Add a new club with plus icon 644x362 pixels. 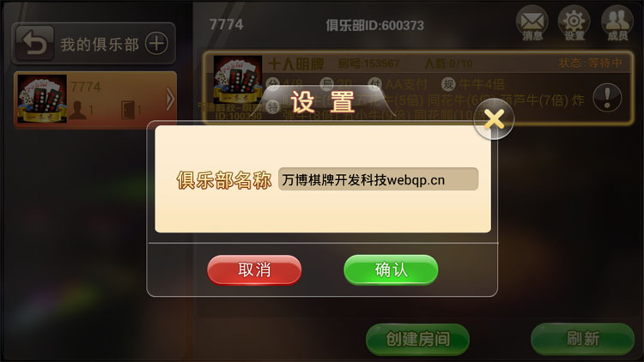pos(156,43)
